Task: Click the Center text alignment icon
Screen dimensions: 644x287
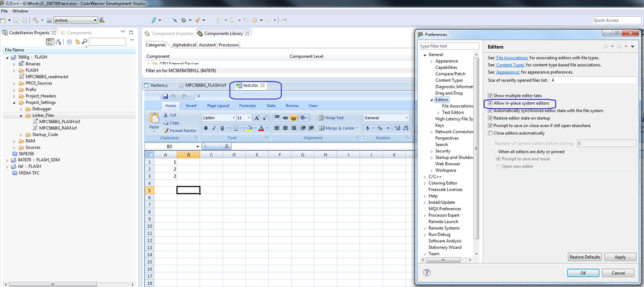Action: (x=285, y=128)
